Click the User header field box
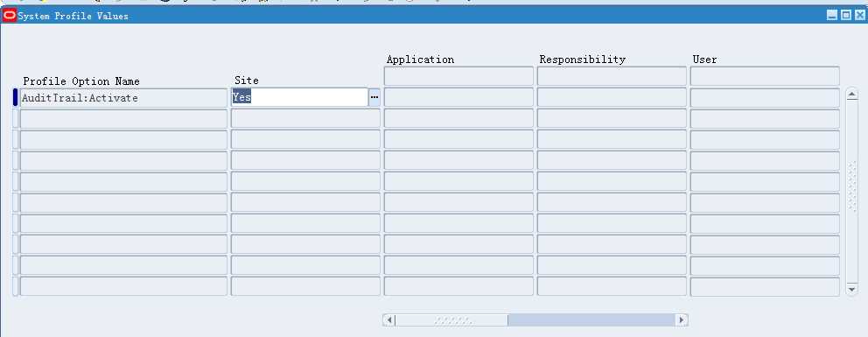Viewport: 868px width, 337px height. click(x=765, y=76)
